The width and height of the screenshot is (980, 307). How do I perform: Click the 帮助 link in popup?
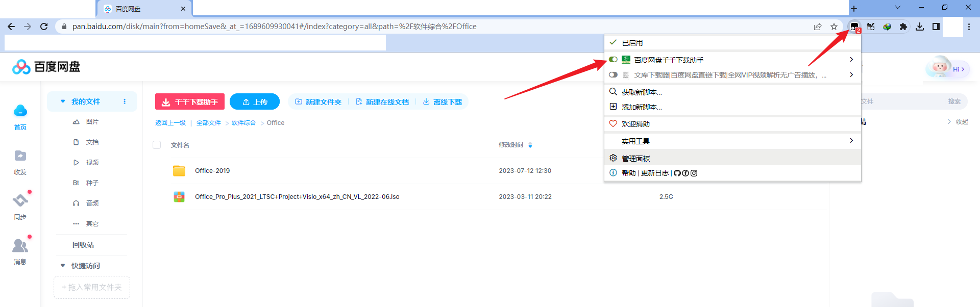[x=629, y=173]
